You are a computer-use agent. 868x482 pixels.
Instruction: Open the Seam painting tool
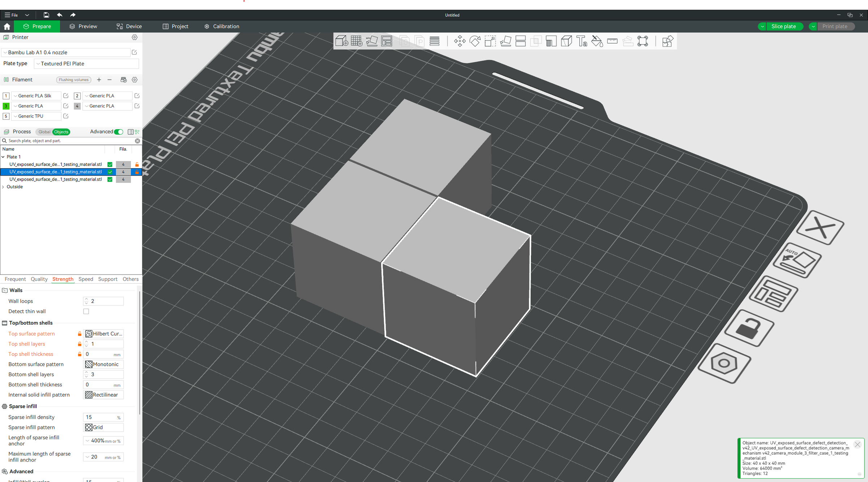tap(566, 41)
